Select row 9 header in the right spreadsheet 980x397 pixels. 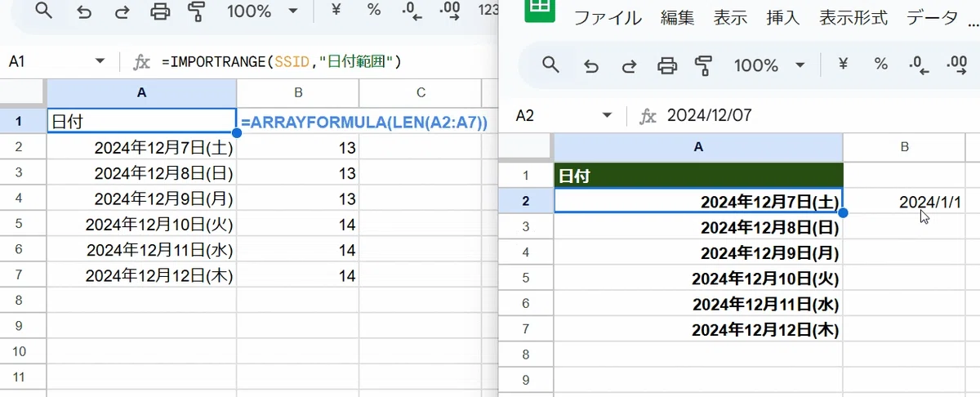[526, 380]
